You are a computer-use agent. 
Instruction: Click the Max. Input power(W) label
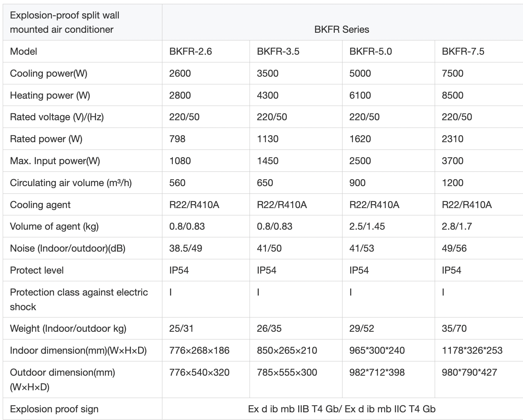[55, 161]
